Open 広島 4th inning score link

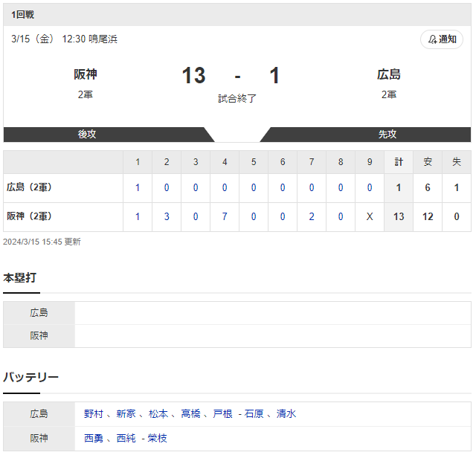point(225,189)
